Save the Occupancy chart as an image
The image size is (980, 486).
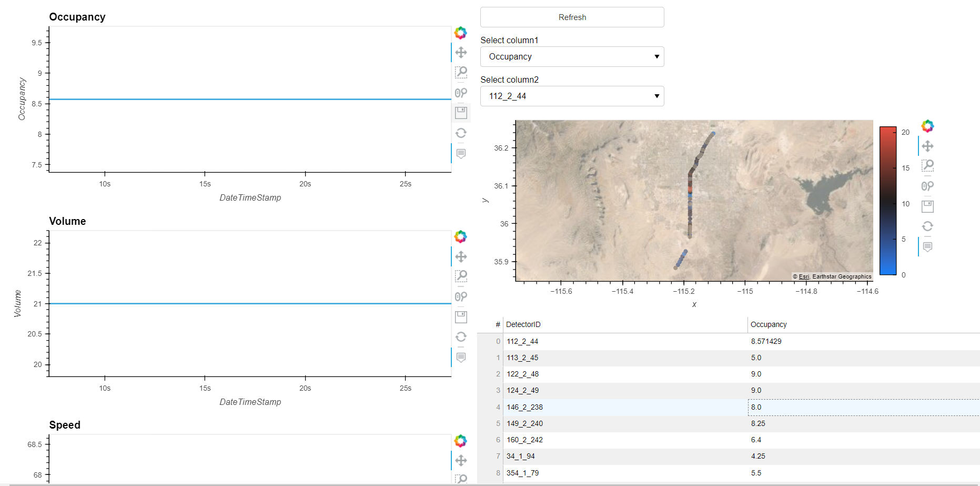461,112
